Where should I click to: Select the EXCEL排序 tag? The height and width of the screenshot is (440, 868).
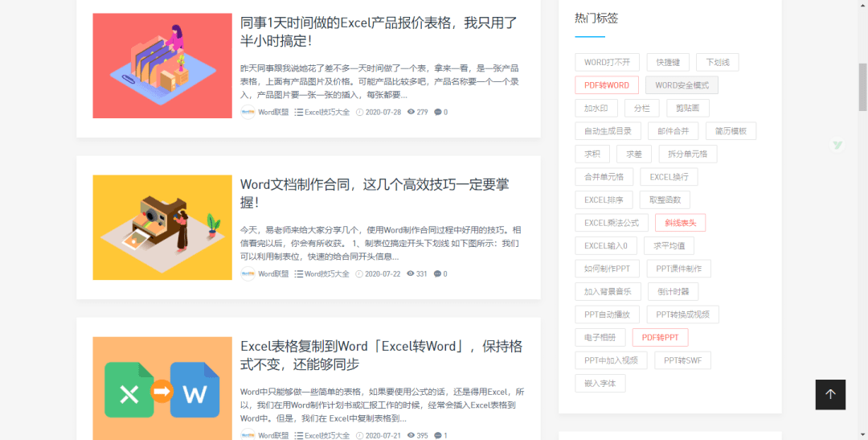604,200
